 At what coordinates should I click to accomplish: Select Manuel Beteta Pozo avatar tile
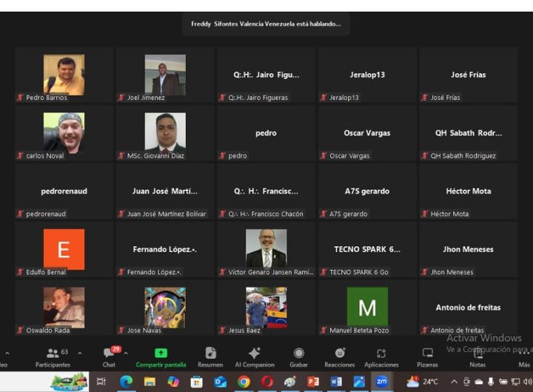367,308
